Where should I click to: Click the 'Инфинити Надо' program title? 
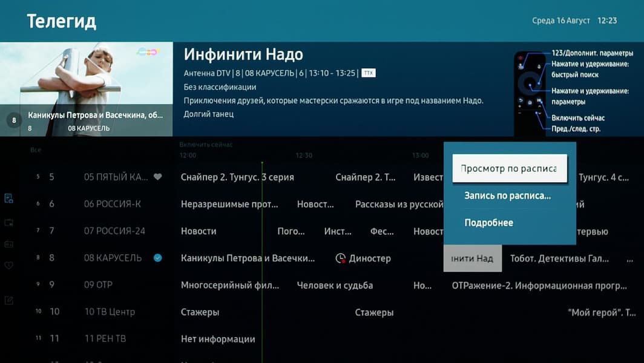click(243, 54)
